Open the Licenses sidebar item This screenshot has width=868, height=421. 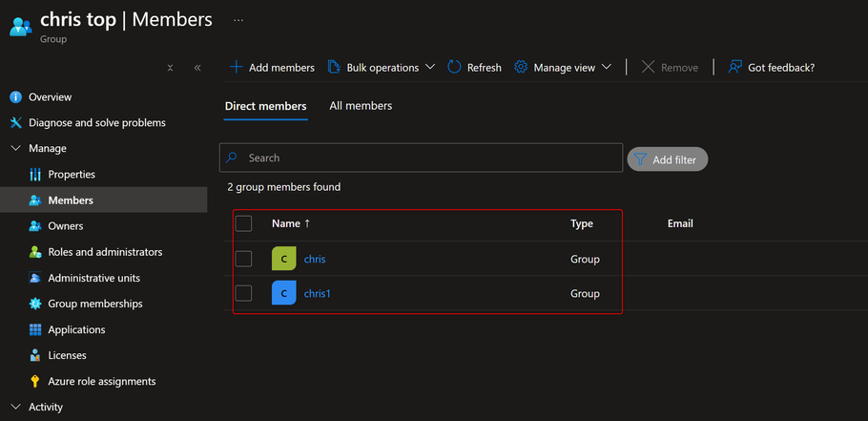(x=67, y=355)
